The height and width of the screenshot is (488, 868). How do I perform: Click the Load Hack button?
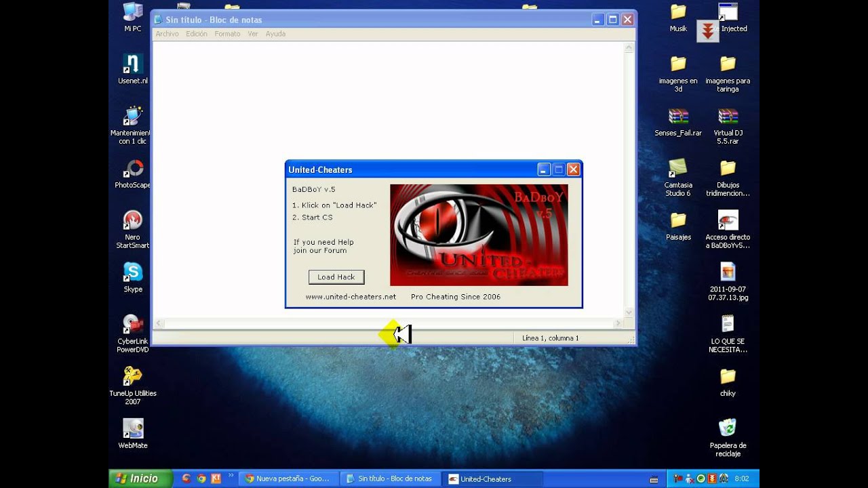coord(336,277)
